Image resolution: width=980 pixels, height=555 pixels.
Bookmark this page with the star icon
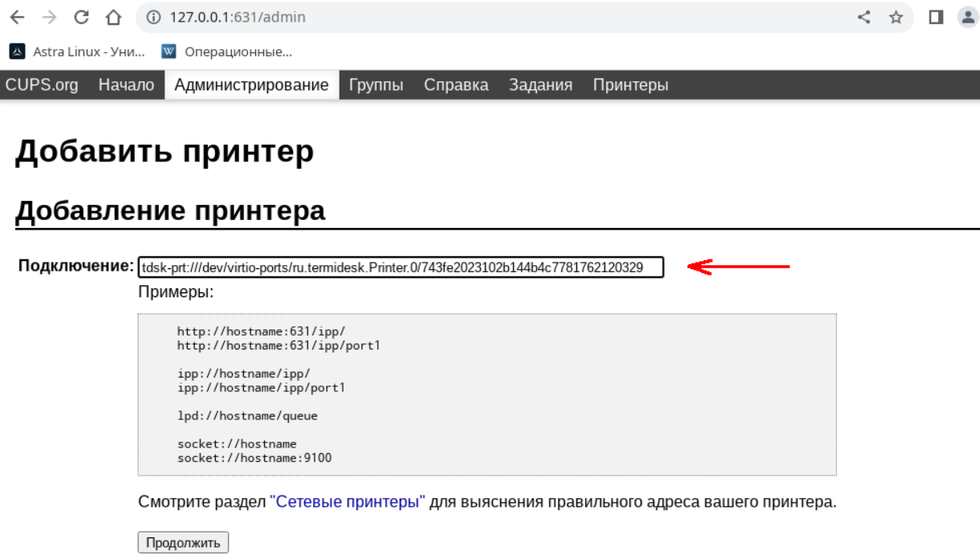896,17
